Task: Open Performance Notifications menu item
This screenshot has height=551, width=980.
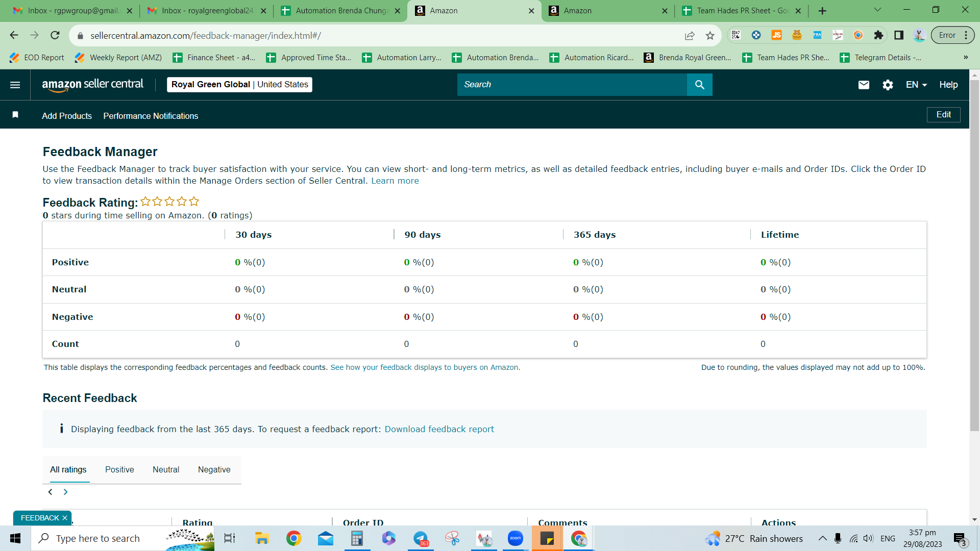Action: coord(151,116)
